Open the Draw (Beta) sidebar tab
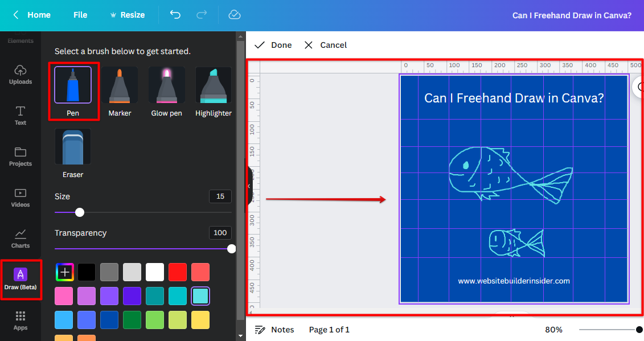The image size is (644, 341). [x=20, y=279]
